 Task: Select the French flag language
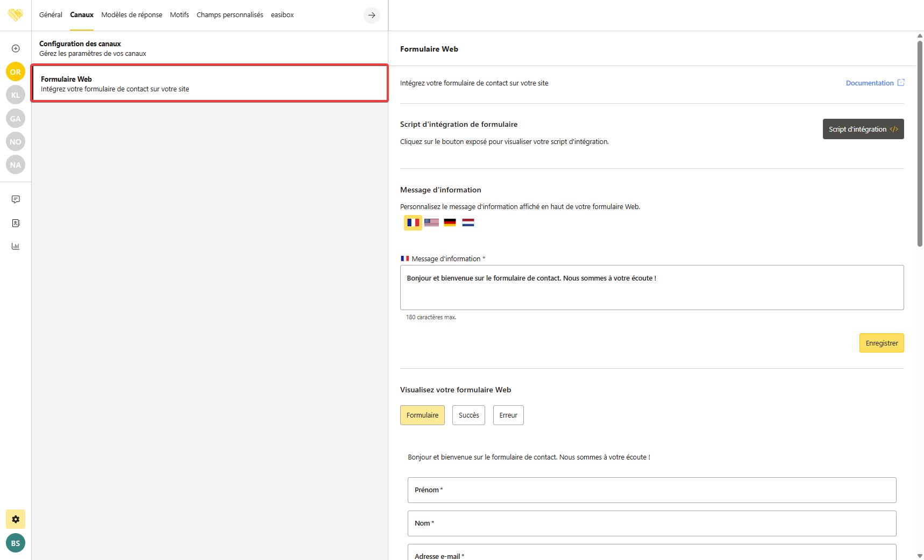[413, 222]
